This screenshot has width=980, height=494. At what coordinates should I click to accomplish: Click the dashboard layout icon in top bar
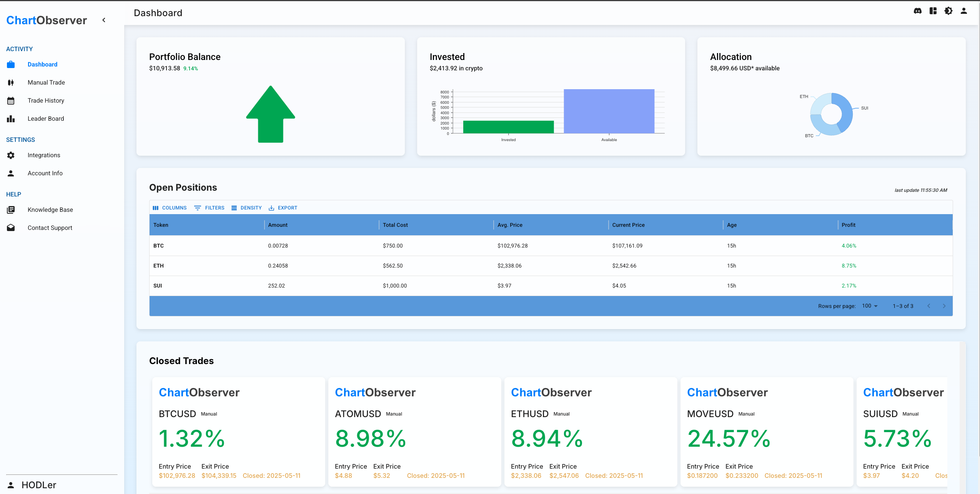(x=933, y=11)
